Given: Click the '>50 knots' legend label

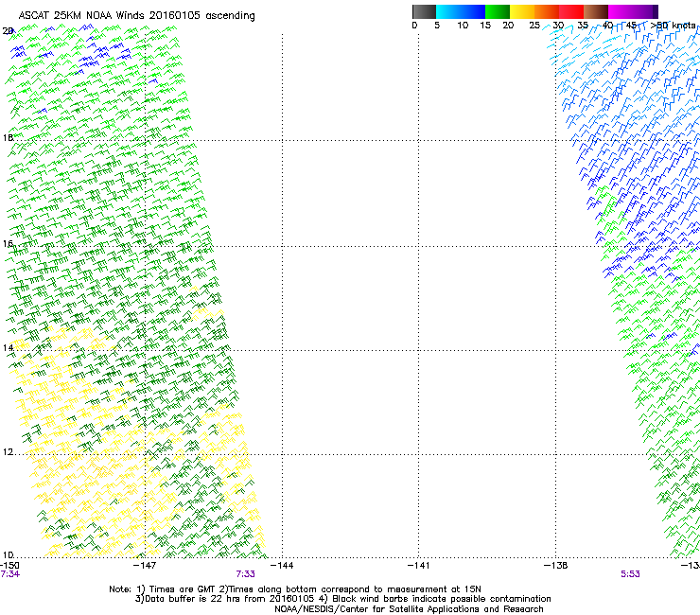Looking at the screenshot, I should (x=673, y=26).
